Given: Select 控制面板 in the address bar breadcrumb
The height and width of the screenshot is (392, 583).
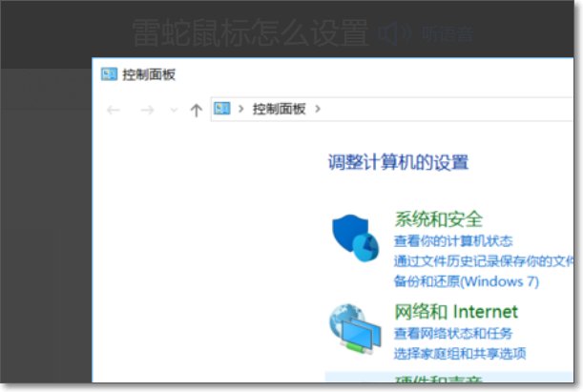Looking at the screenshot, I should pyautogui.click(x=279, y=109).
